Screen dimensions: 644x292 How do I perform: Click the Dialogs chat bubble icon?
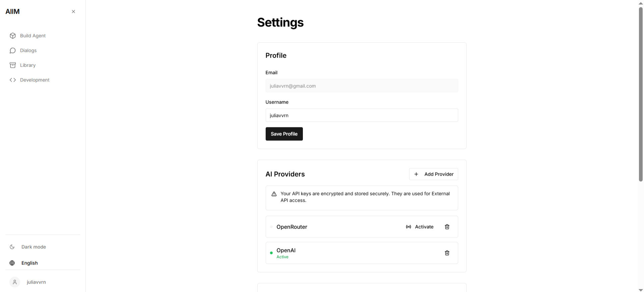pos(13,51)
